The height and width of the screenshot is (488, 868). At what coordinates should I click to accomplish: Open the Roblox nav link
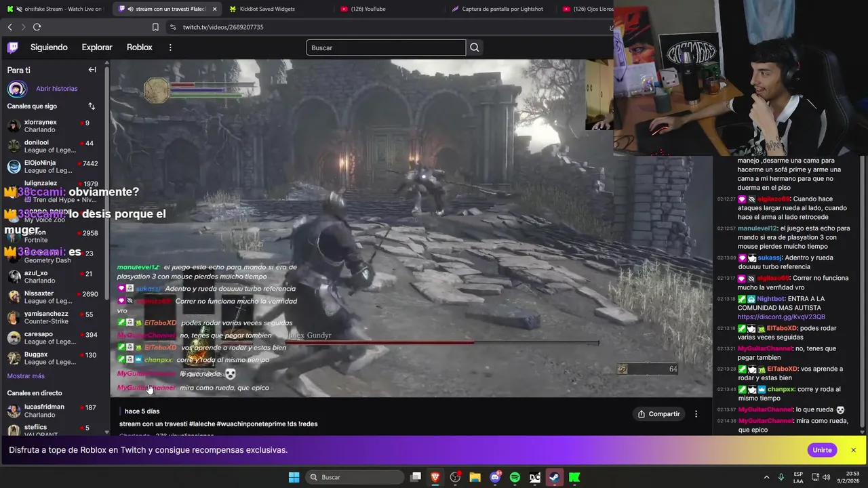pos(140,47)
